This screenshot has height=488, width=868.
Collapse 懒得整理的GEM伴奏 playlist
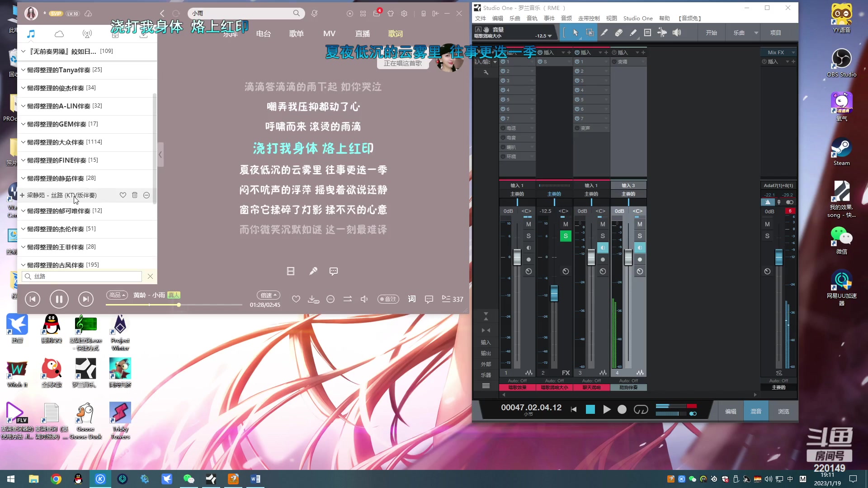24,124
